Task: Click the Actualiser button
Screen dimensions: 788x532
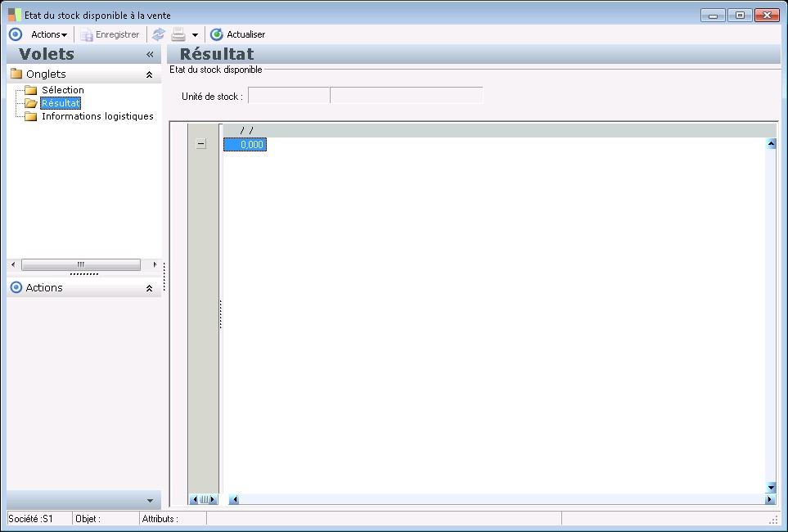Action: point(237,34)
